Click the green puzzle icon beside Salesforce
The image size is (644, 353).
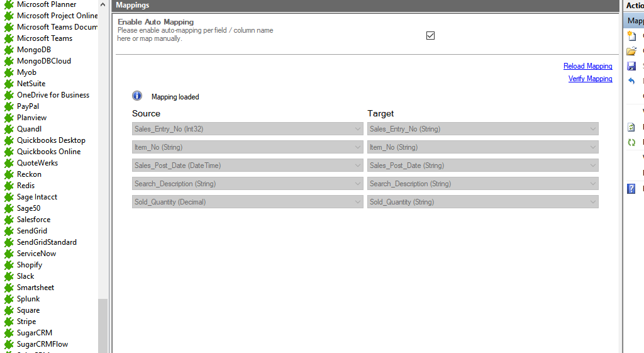[9, 220]
